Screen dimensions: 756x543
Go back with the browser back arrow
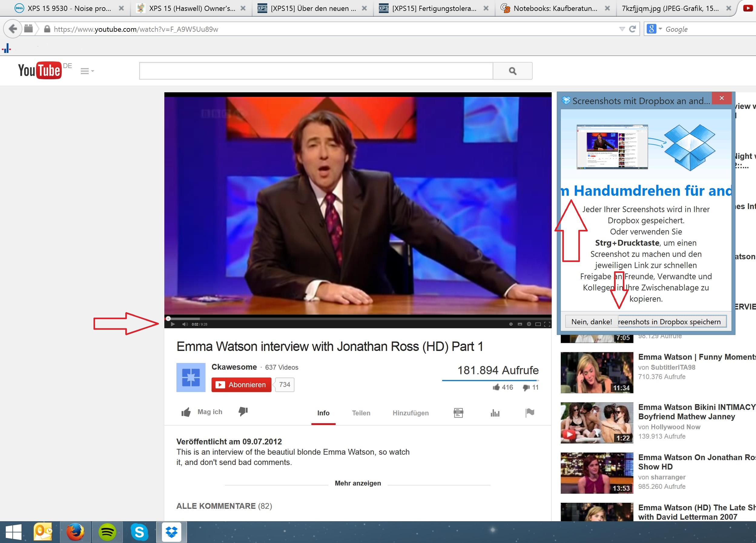click(13, 29)
